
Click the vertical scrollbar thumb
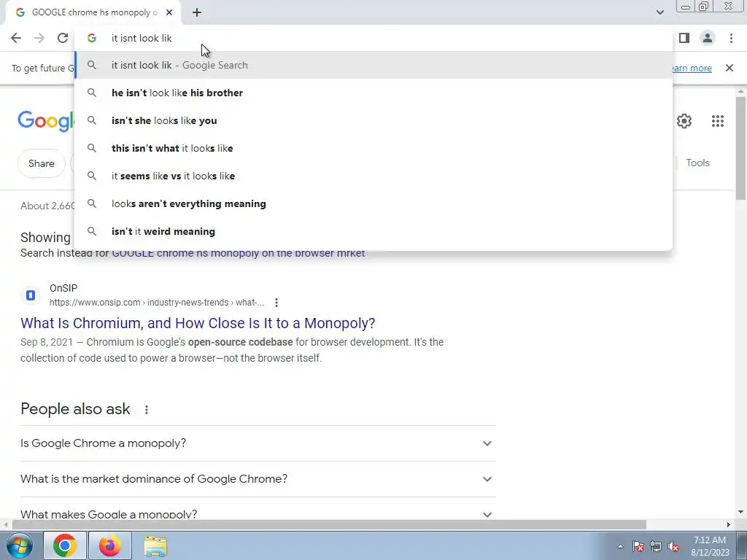(740, 148)
